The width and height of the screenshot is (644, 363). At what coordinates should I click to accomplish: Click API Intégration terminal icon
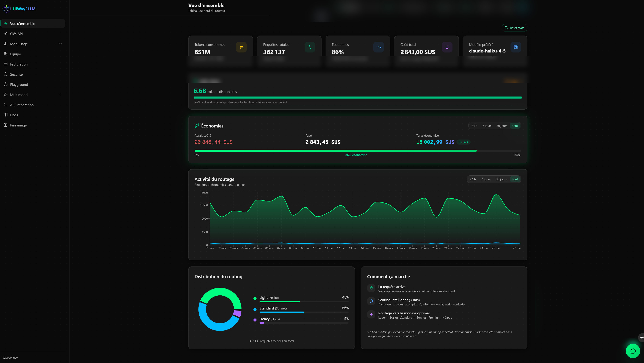tap(6, 105)
